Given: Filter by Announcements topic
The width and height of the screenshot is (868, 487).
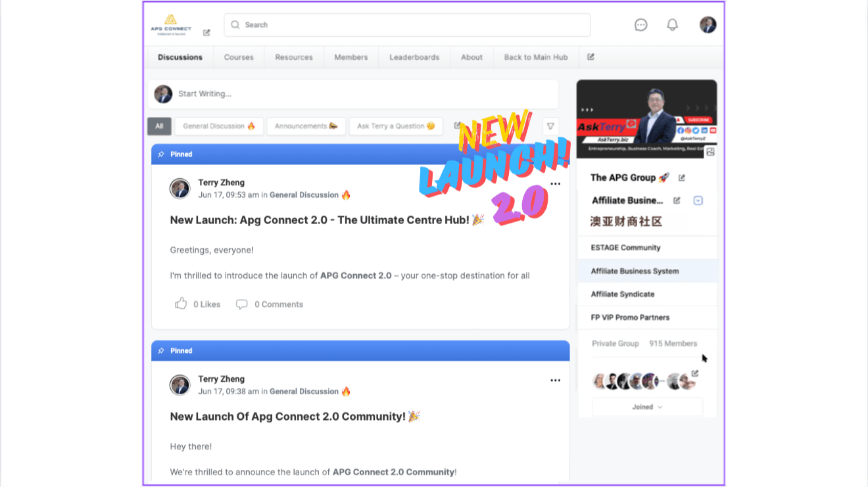Looking at the screenshot, I should pos(306,126).
